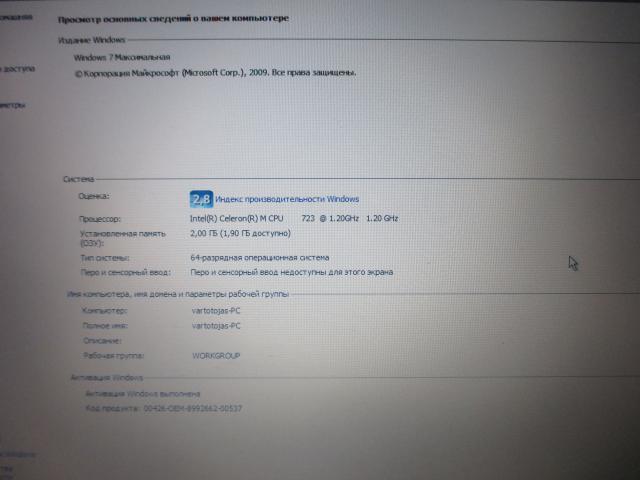640x480 pixels.
Task: Click the 2.8 performance rating badge
Action: pyautogui.click(x=200, y=198)
